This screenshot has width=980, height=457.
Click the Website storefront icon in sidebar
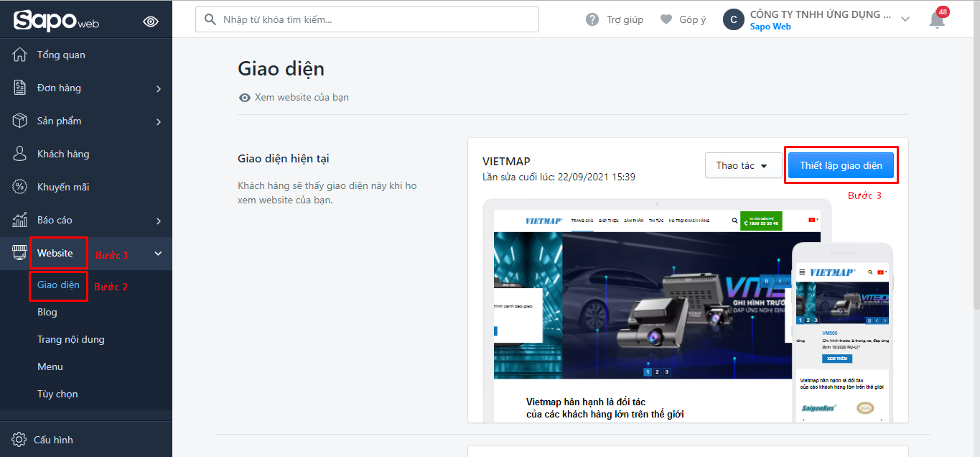20,253
